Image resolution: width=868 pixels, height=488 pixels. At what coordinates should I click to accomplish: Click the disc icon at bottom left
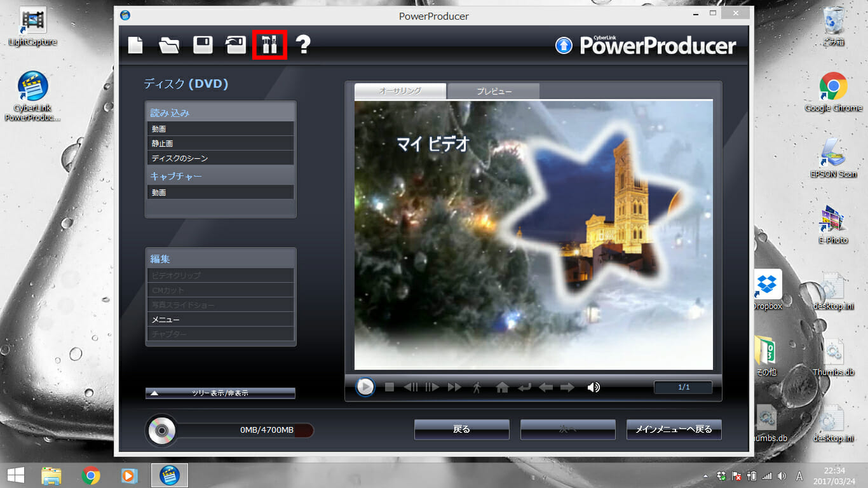161,431
